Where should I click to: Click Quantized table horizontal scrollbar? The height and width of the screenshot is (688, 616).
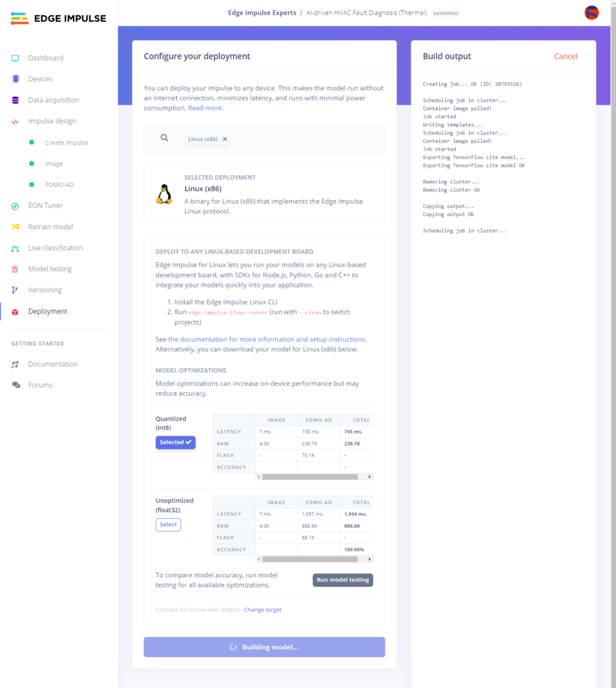pyautogui.click(x=310, y=477)
